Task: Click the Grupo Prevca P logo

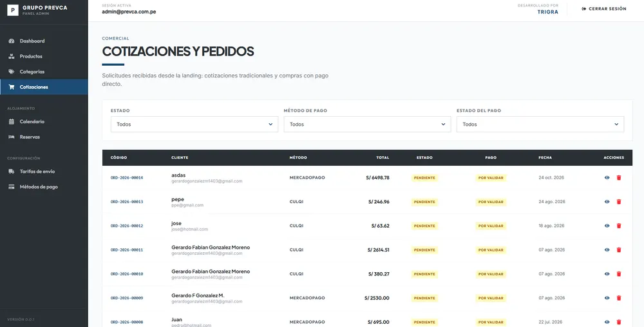Action: coord(13,10)
